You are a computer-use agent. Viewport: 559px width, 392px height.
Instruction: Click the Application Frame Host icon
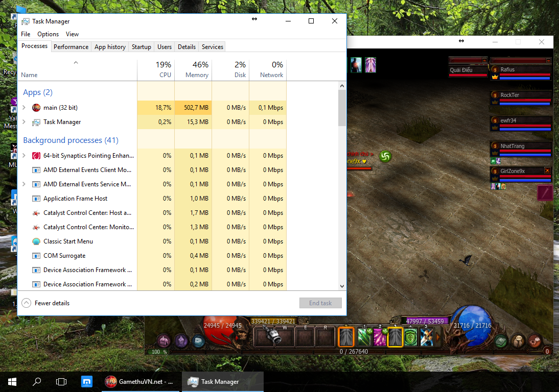click(36, 199)
